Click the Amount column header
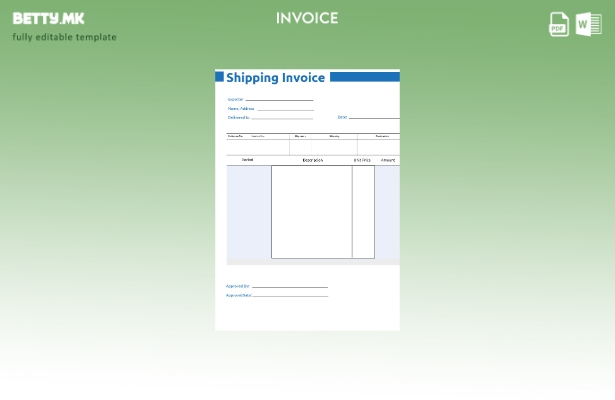 [x=388, y=160]
